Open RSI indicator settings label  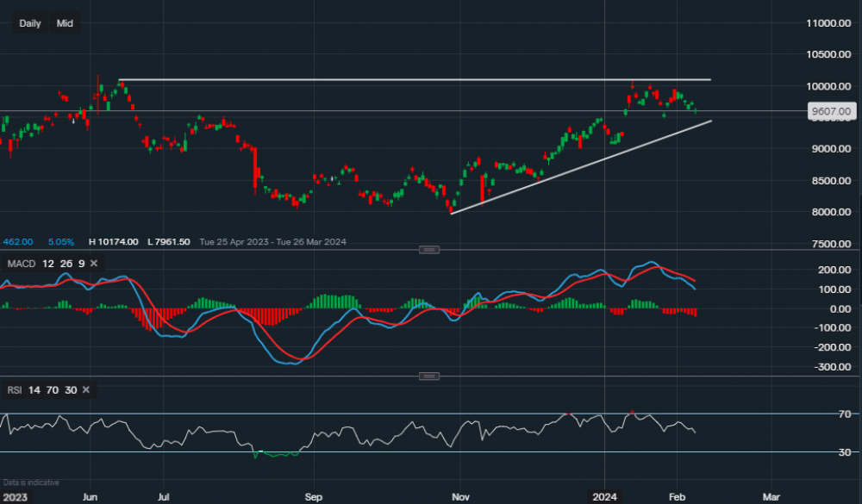click(15, 390)
